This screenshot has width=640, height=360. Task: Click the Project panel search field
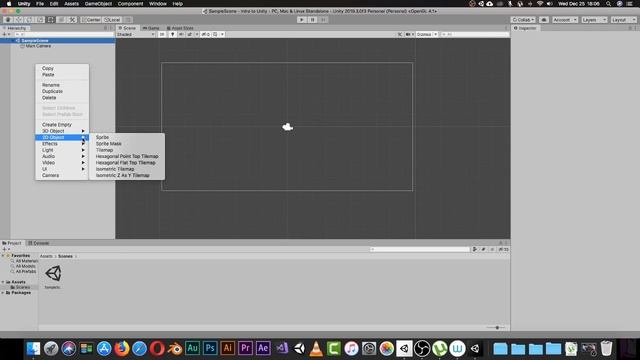[420, 249]
